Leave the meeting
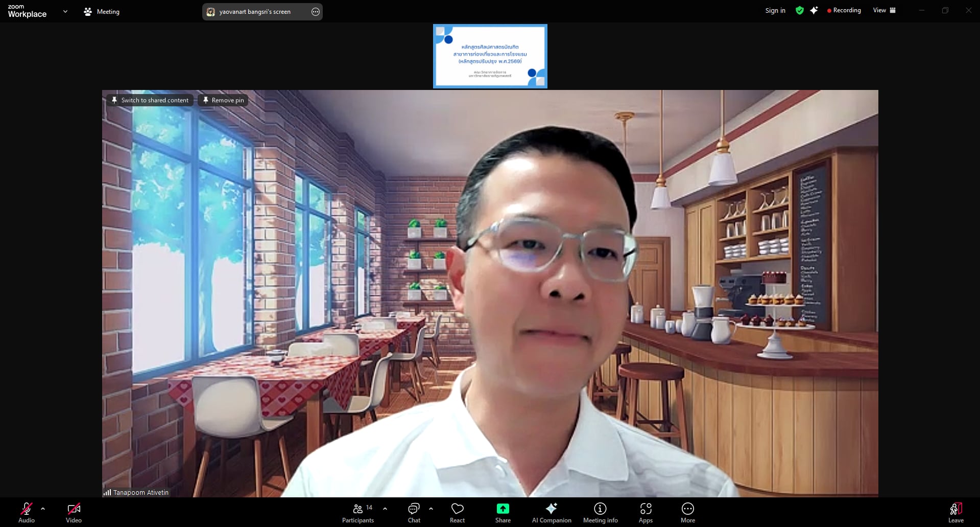The image size is (980, 527). [955, 512]
